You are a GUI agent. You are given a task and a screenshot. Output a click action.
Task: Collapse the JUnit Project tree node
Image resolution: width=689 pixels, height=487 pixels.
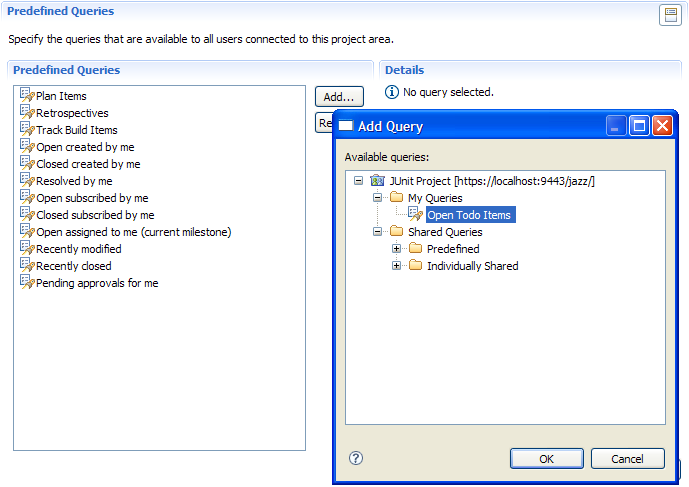pyautogui.click(x=359, y=181)
